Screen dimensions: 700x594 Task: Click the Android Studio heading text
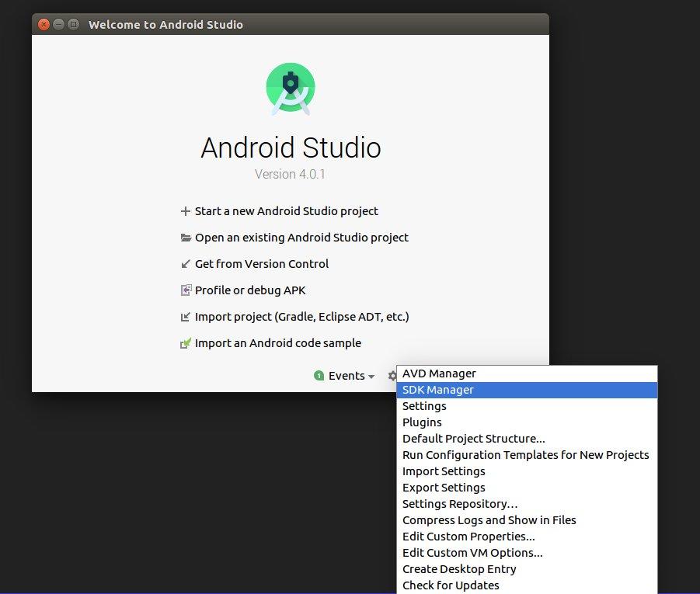click(291, 148)
